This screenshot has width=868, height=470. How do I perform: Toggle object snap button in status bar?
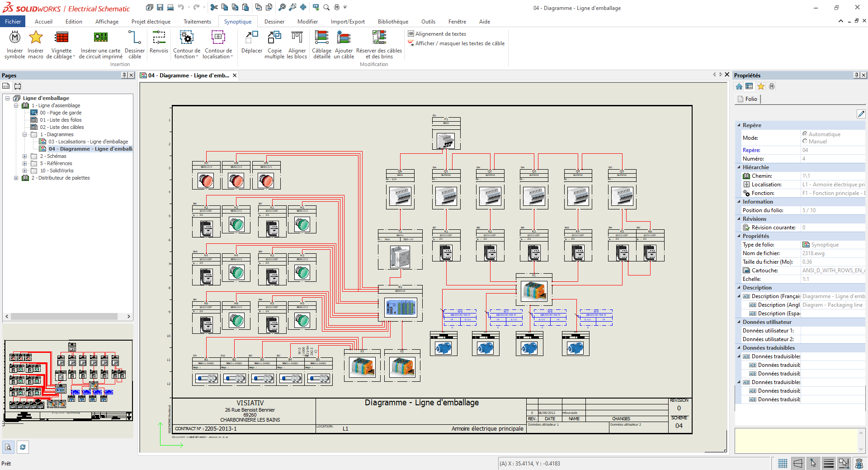(x=844, y=463)
